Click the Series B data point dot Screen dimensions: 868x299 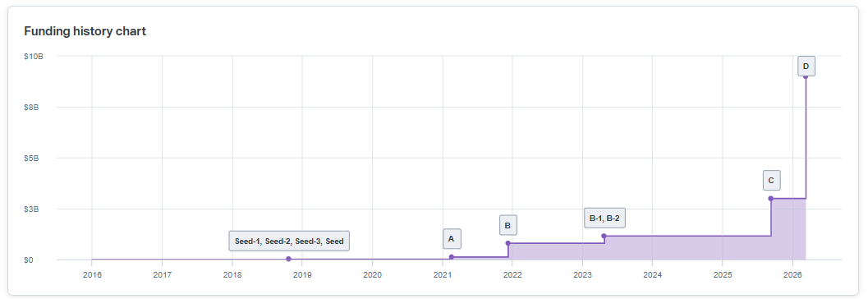(x=508, y=243)
